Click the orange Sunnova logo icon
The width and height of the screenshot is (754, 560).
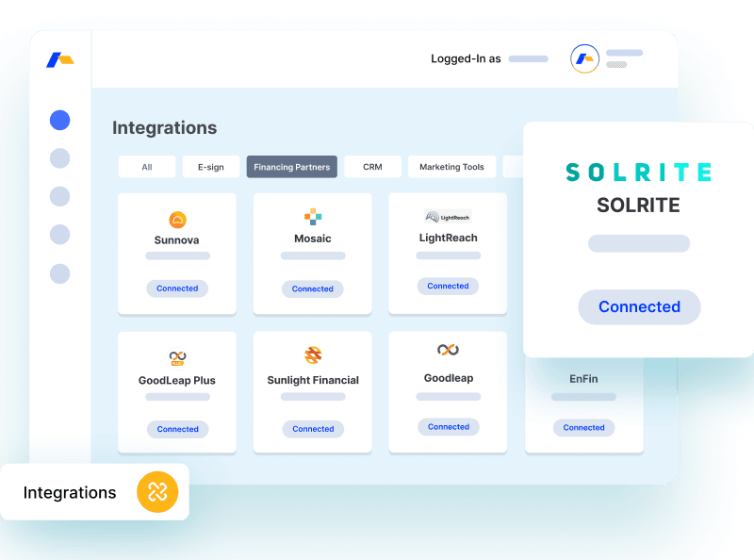(x=177, y=220)
